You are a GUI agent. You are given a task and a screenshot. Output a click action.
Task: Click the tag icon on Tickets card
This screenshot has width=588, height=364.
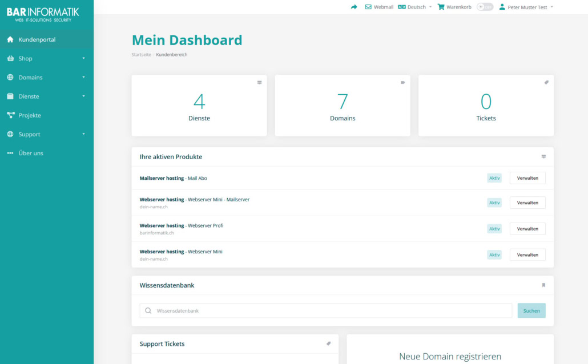tap(546, 83)
